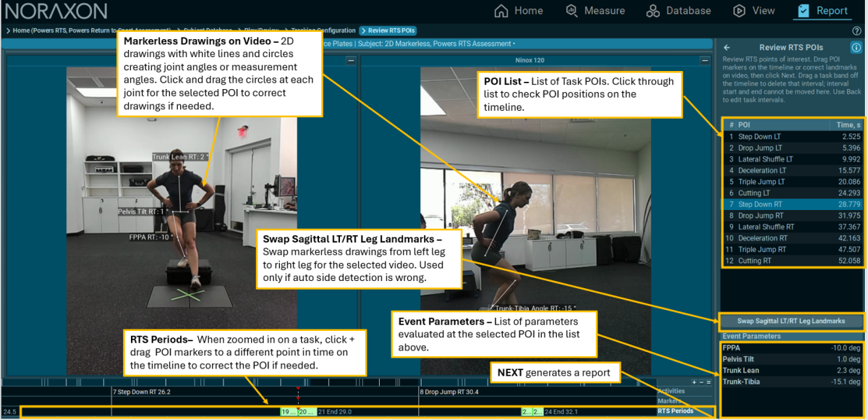Click the blue info icon beside Review RTS POIs
Image resolution: width=868 pixels, height=420 pixels.
pyautogui.click(x=856, y=48)
